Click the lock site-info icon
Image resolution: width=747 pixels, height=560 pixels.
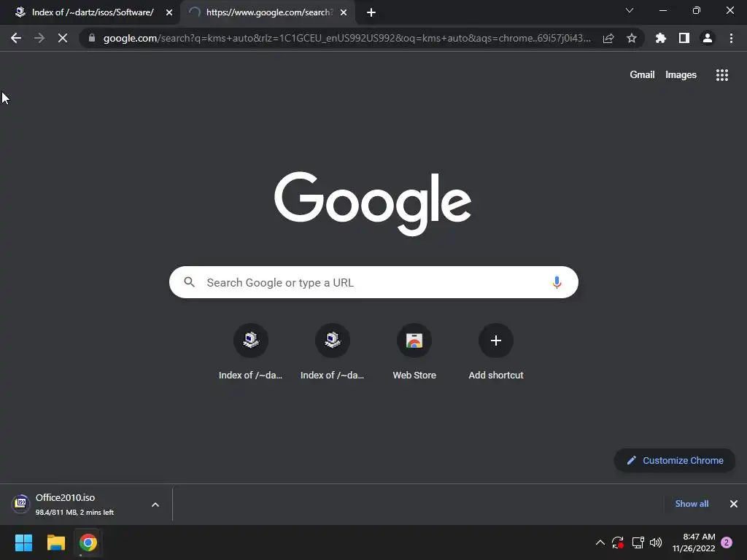(x=92, y=38)
